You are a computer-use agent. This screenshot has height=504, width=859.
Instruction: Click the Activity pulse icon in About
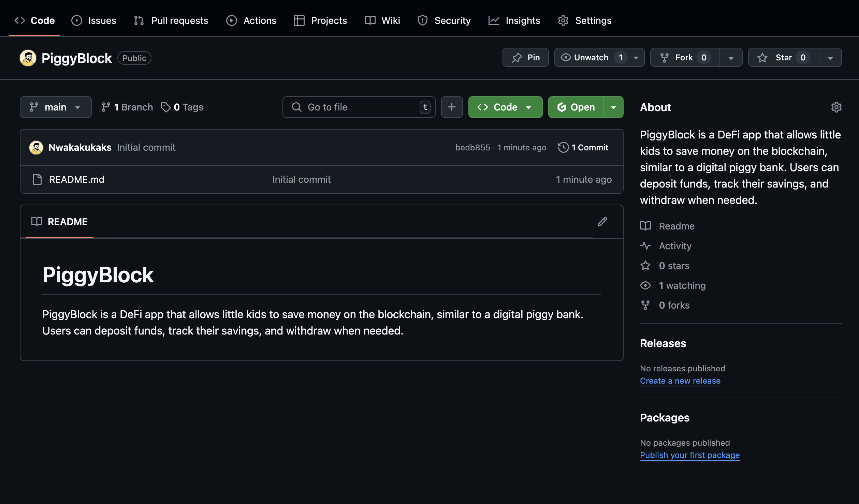(x=645, y=246)
